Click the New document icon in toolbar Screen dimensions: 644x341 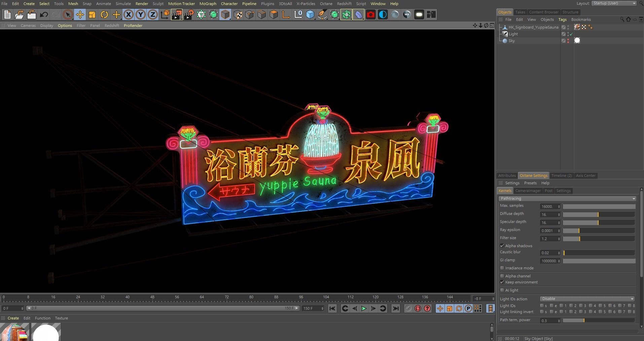pos(7,14)
